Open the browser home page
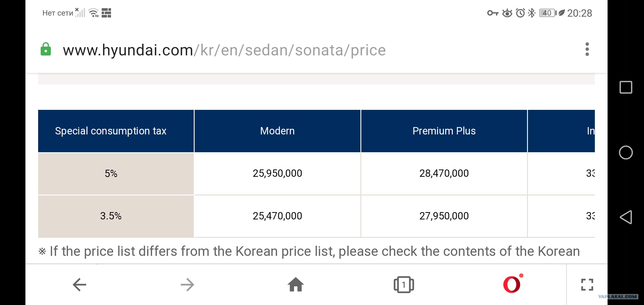Screen dimensions: 644x305 (296, 284)
